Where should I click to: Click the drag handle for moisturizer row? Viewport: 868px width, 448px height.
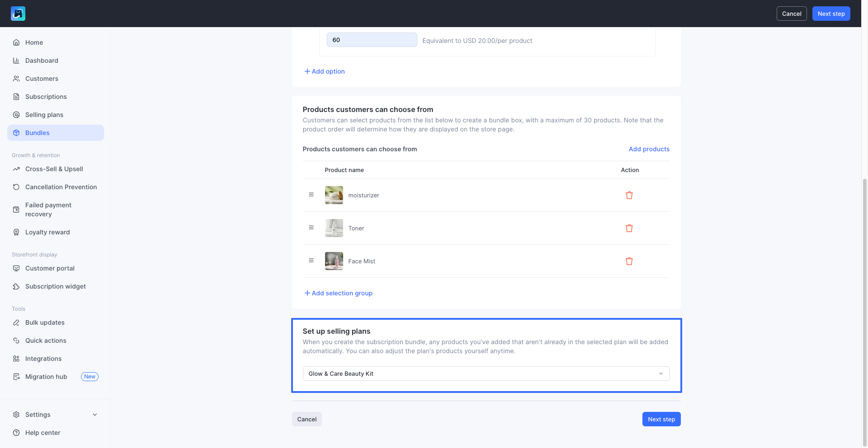point(311,195)
